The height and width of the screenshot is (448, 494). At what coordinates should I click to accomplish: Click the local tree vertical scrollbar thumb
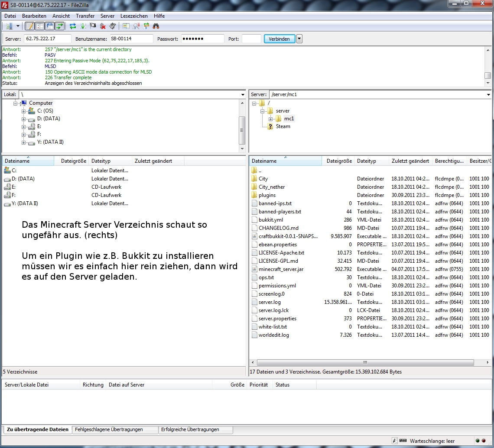click(x=242, y=130)
